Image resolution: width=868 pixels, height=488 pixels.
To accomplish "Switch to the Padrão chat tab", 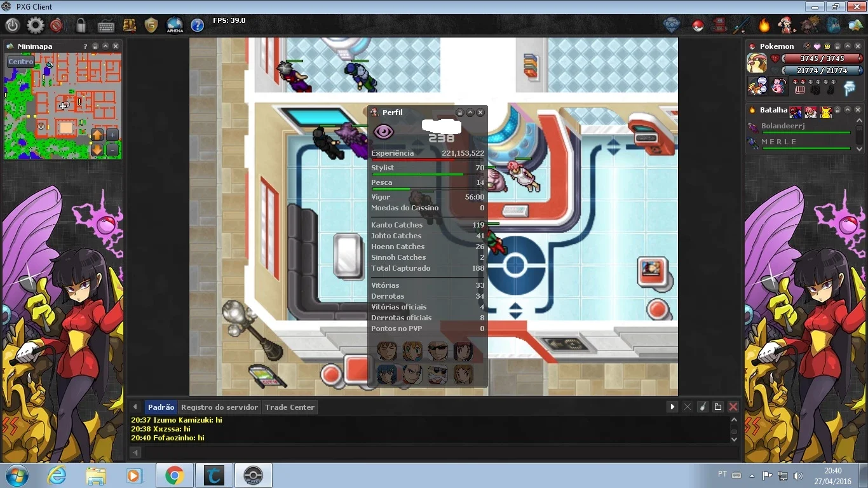I will [x=161, y=407].
